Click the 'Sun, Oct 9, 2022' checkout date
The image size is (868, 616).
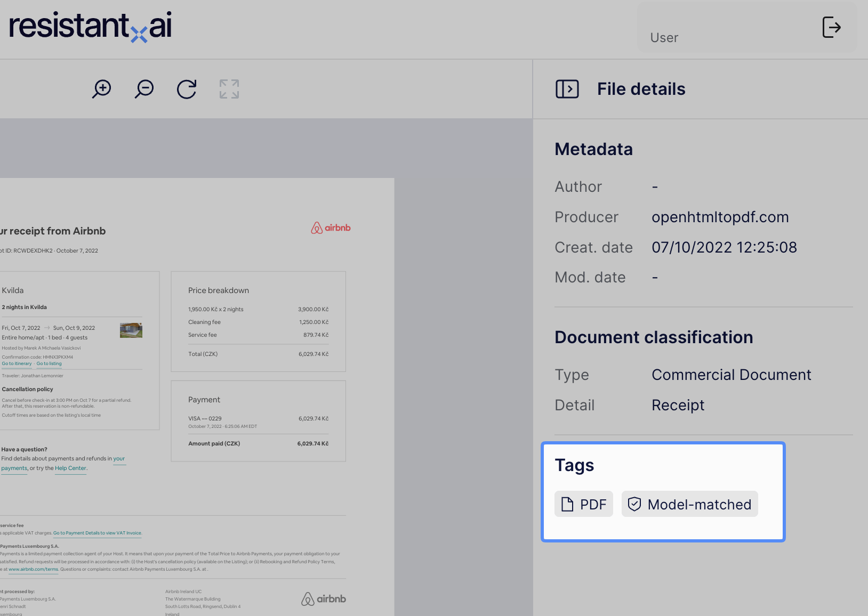[x=74, y=328]
